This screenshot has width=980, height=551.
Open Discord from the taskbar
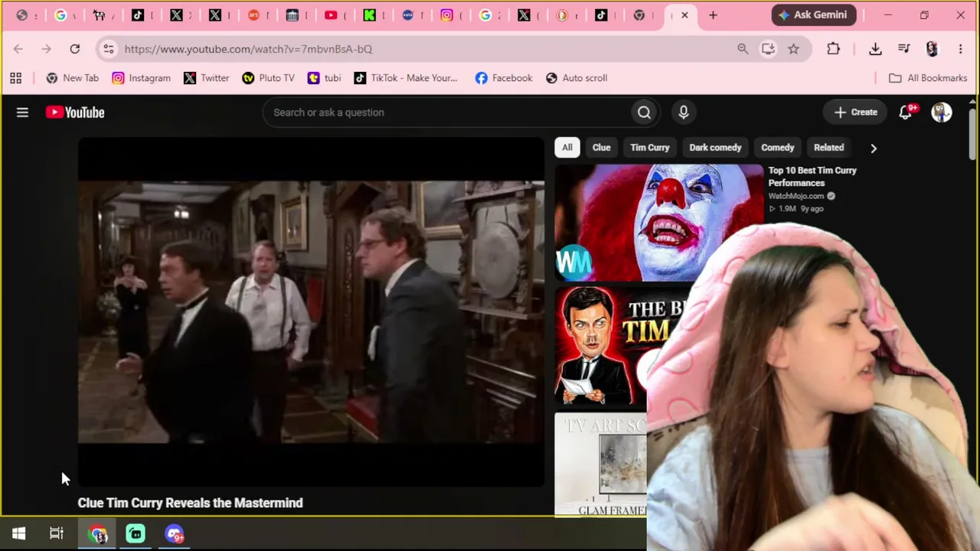point(175,534)
